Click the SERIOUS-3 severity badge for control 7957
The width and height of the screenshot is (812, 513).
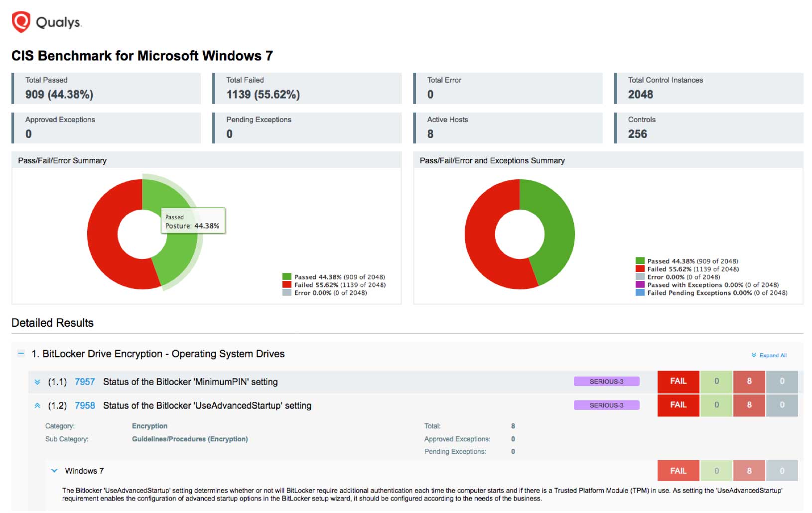coord(606,382)
